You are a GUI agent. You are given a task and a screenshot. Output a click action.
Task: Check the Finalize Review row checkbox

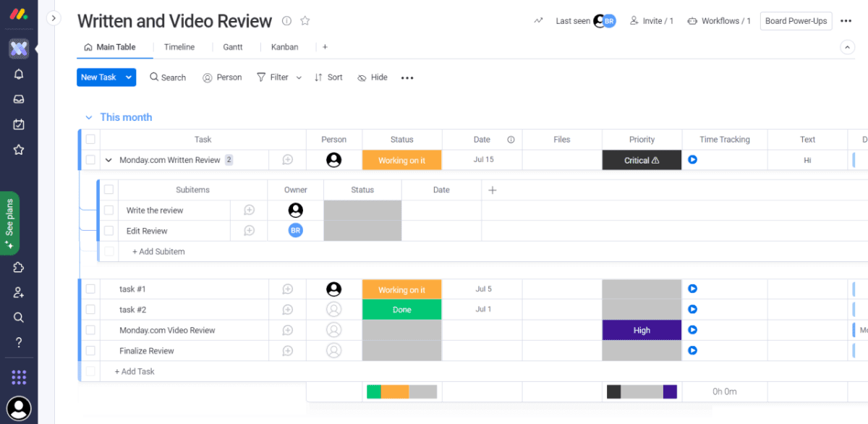(x=90, y=351)
